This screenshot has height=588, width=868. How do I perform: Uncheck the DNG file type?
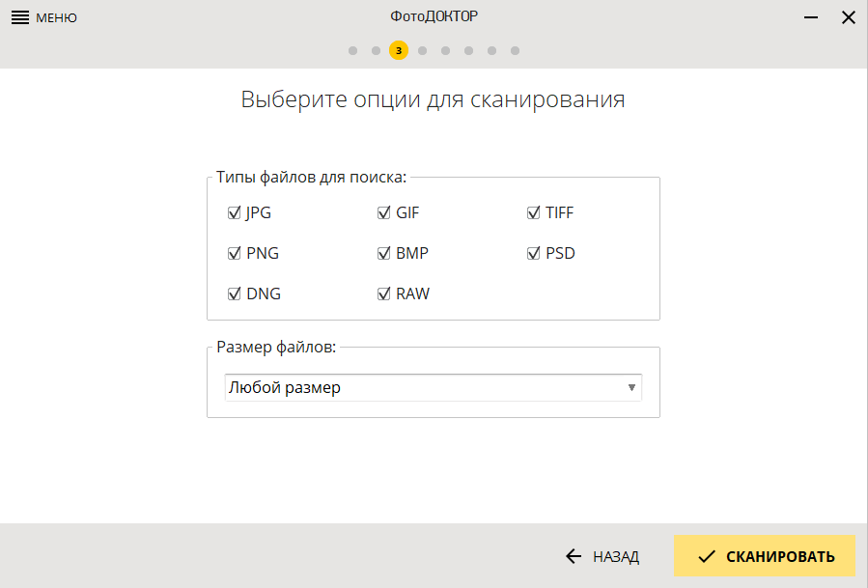coord(233,294)
